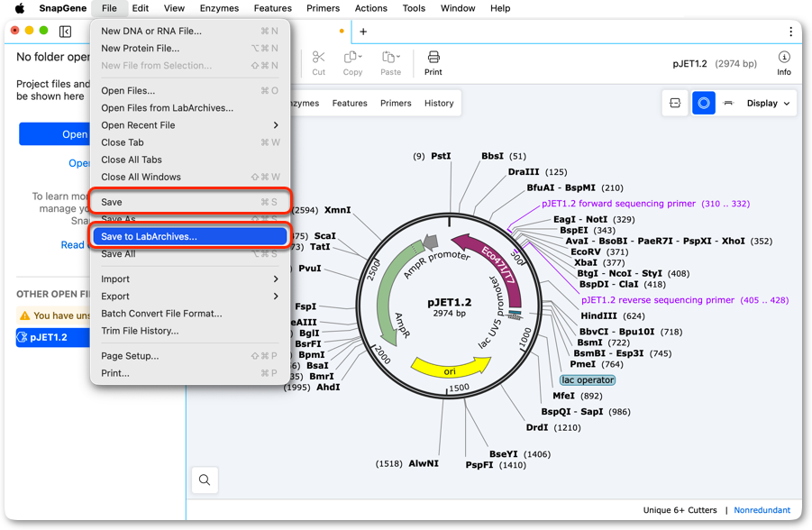Expand the Export submenu
Image resolution: width=812 pixels, height=530 pixels.
[189, 296]
